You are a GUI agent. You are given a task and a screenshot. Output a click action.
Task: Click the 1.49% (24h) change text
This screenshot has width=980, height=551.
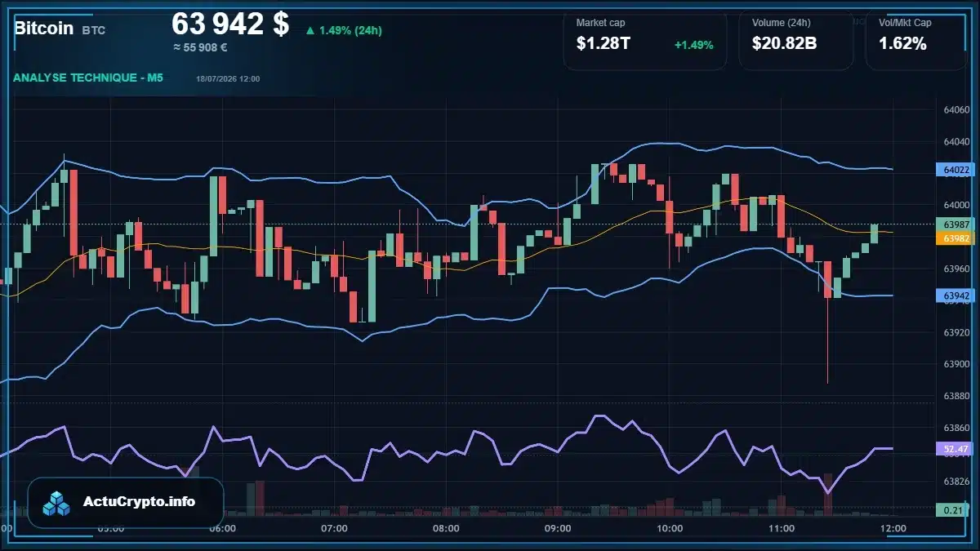[350, 31]
